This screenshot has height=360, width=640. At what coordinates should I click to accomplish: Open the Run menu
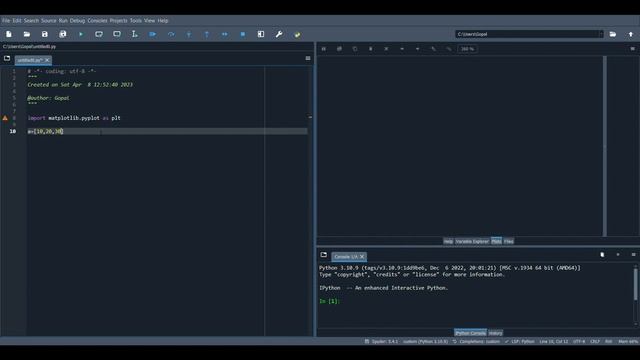63,20
